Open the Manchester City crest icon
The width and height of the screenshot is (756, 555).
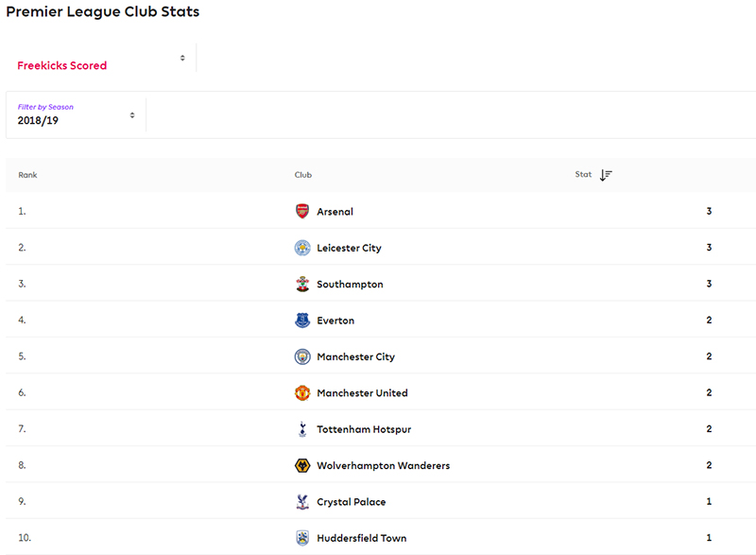click(302, 356)
